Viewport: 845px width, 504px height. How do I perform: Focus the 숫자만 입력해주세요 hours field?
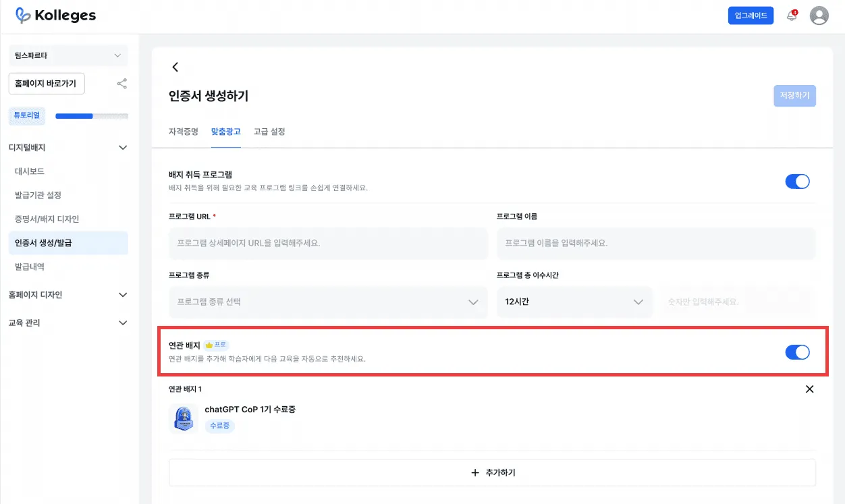(737, 302)
